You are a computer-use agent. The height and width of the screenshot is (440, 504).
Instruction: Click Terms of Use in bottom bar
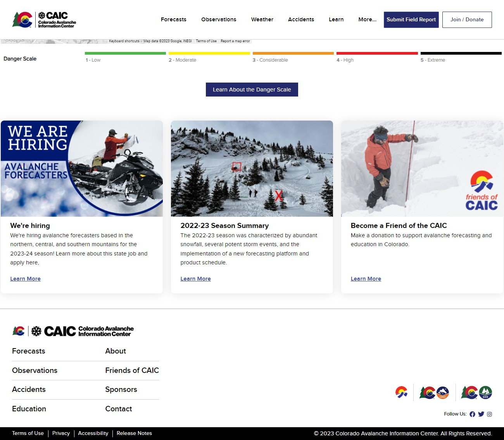click(28, 433)
